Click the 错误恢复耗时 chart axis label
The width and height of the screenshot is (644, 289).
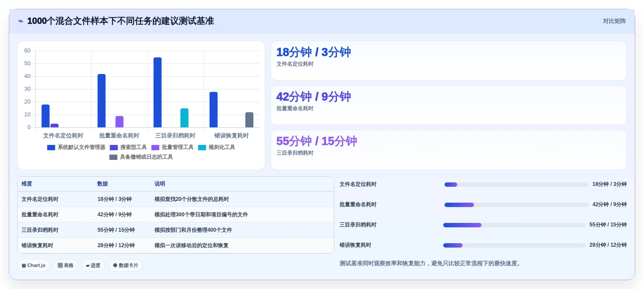(231, 136)
